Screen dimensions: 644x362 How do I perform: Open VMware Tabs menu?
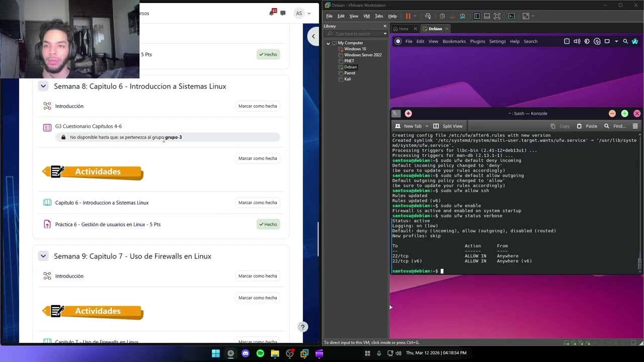[x=379, y=16]
